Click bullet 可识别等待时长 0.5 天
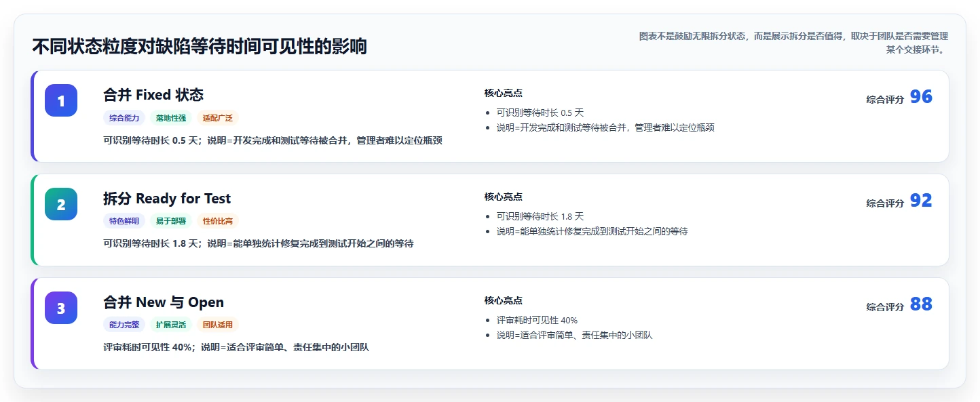The width and height of the screenshot is (980, 402). coord(540,113)
